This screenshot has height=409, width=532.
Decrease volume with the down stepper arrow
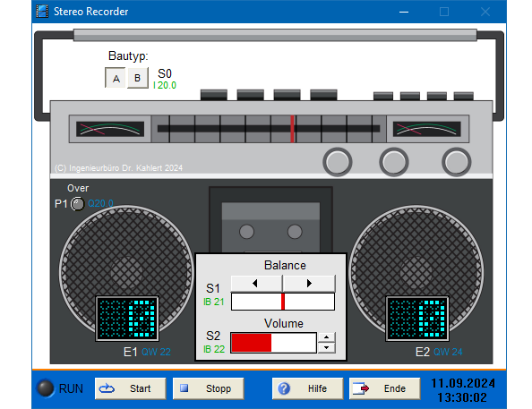click(x=326, y=347)
